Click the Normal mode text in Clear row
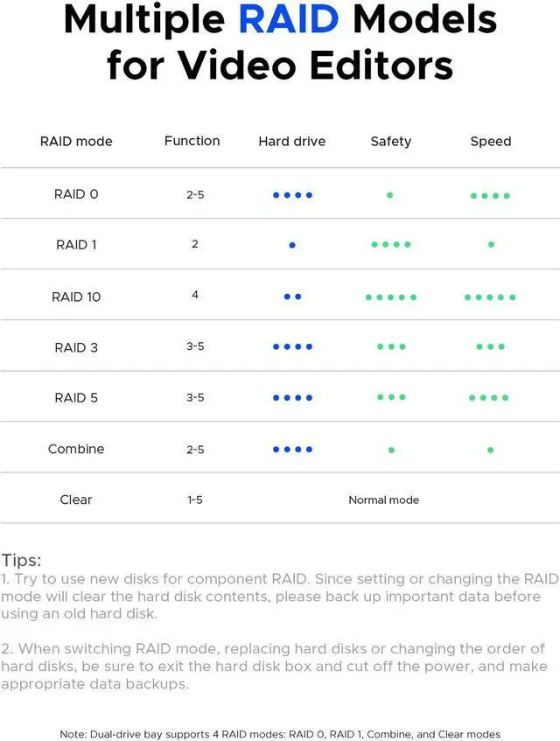 pyautogui.click(x=384, y=500)
